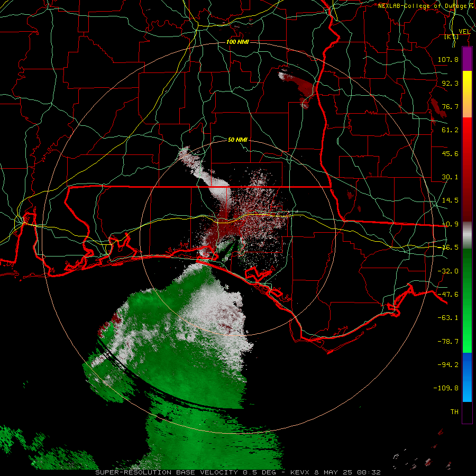
Task: Click the TH legend label
Action: click(x=454, y=412)
